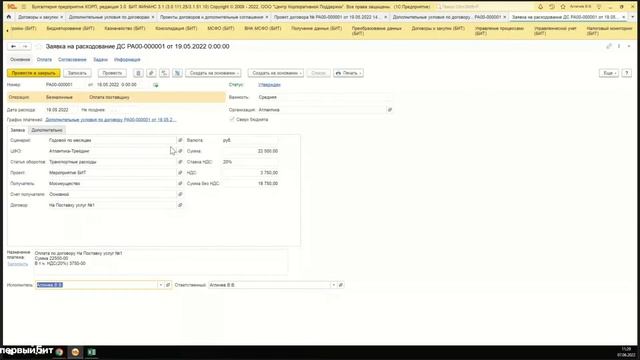Open the Ответственный value with its open icon
640x360 pixels.
click(341, 285)
